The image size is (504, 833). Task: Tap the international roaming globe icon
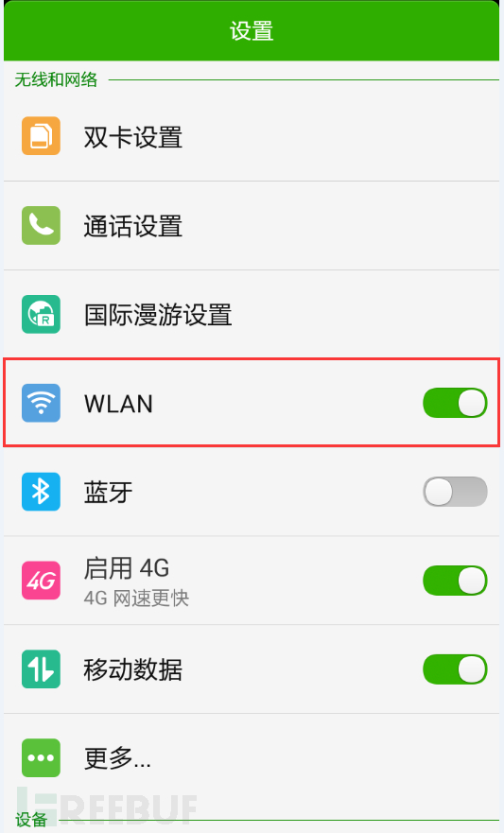41,314
